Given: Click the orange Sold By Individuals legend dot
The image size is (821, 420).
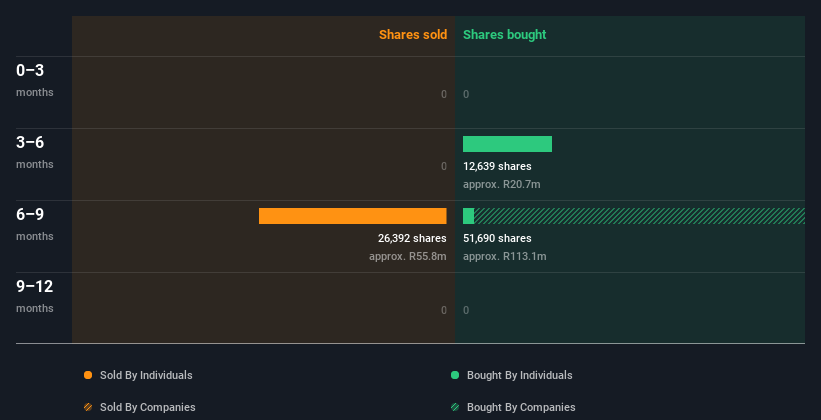Looking at the screenshot, I should 88,375.
